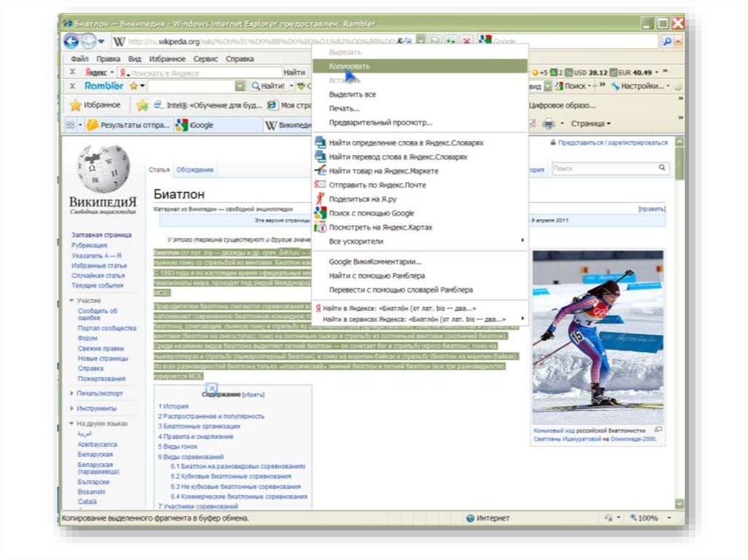The height and width of the screenshot is (560, 748).
Task: Click the Google search box in the toolbar
Action: click(x=574, y=42)
